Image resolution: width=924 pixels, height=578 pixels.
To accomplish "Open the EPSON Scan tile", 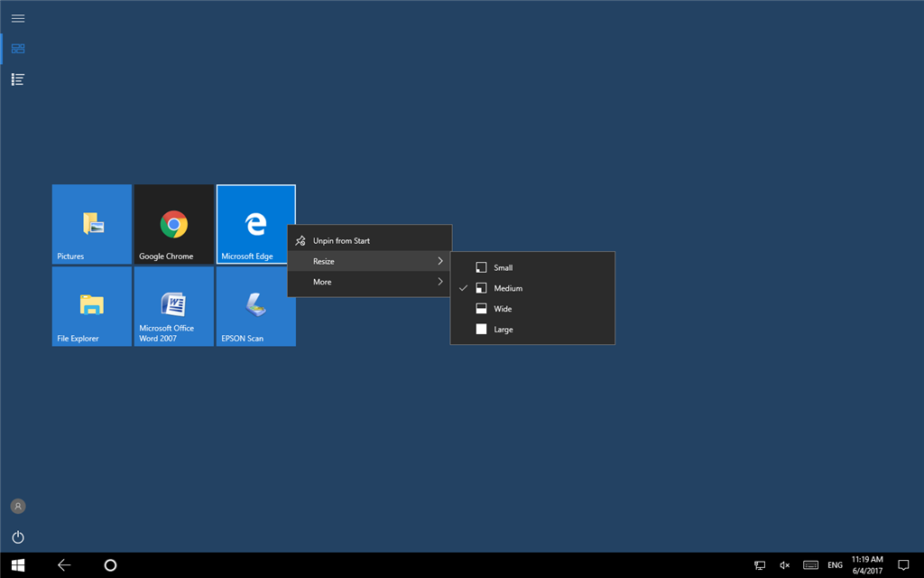I will (x=255, y=306).
